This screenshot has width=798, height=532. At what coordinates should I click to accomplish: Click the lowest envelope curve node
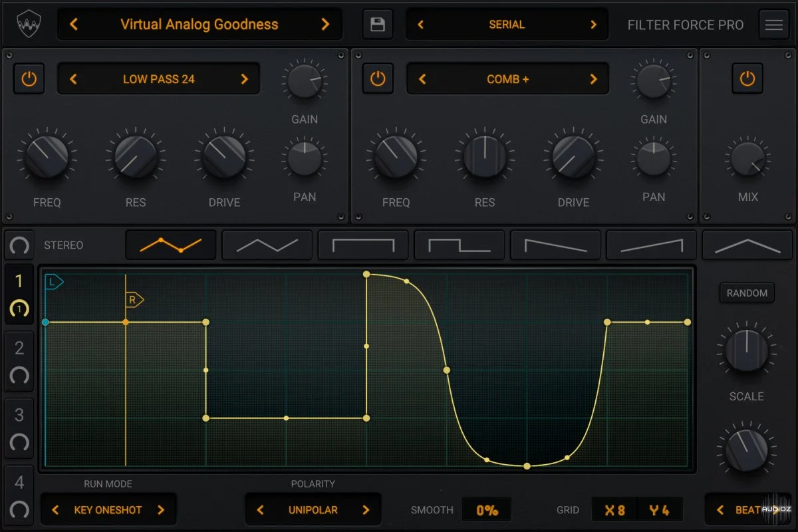[527, 466]
